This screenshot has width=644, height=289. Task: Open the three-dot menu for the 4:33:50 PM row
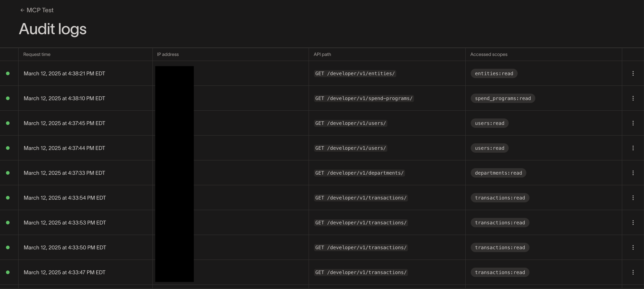(x=633, y=248)
